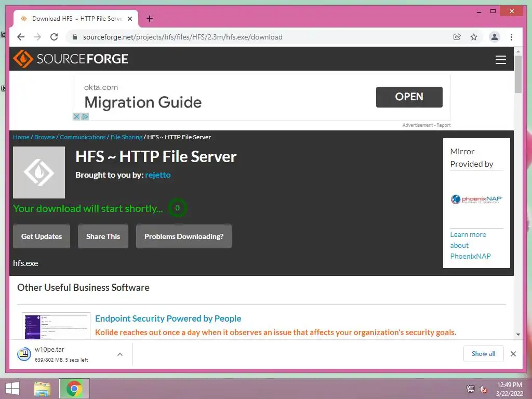The image size is (532, 399).
Task: Click the browser forward arrow
Action: pyautogui.click(x=37, y=37)
